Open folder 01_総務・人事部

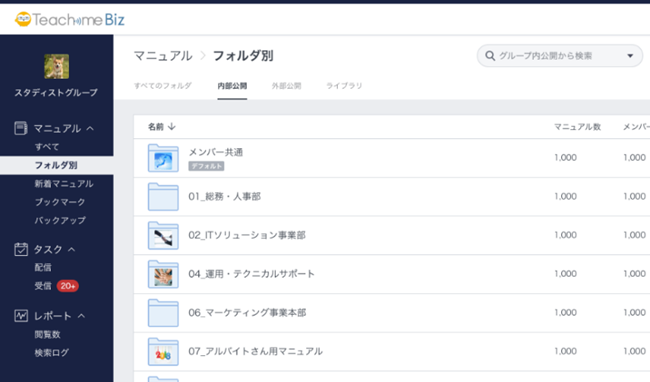[x=225, y=196]
